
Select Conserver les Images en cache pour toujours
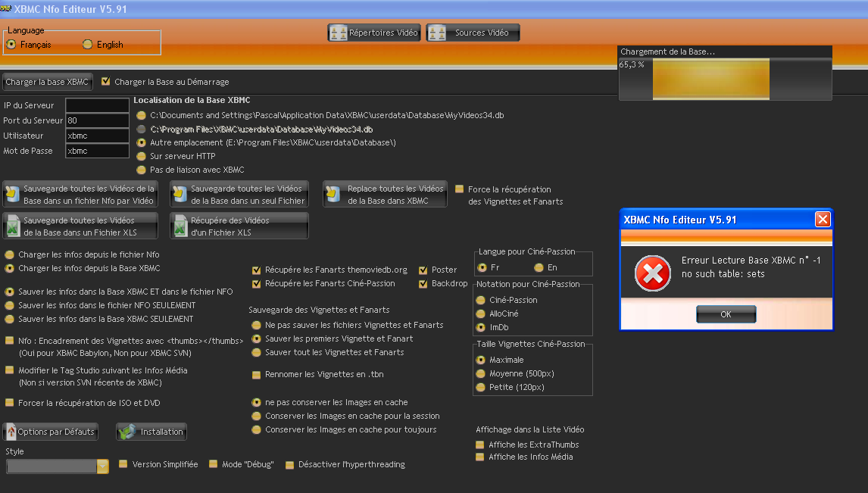pyautogui.click(x=256, y=430)
